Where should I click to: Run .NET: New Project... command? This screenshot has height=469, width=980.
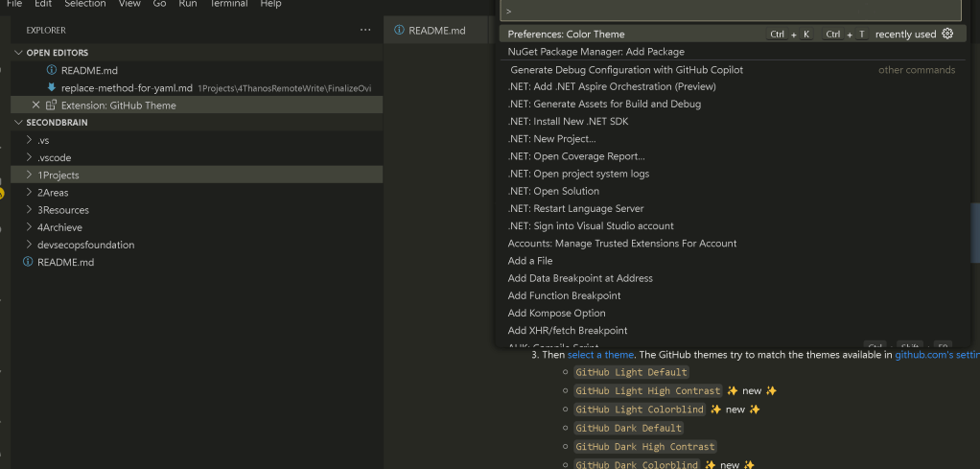click(x=733, y=139)
